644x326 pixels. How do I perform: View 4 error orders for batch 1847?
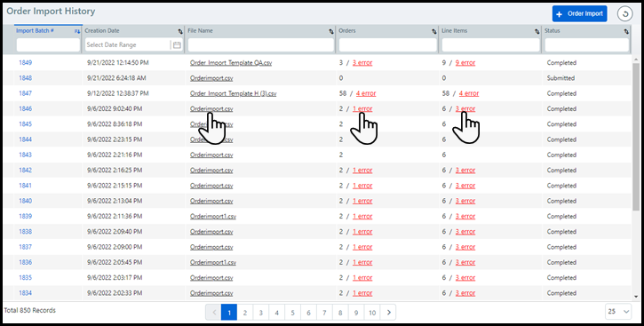click(366, 93)
